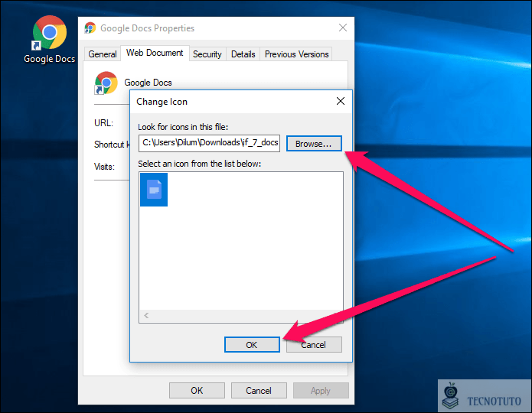Close the Google Docs Properties window
This screenshot has width=532, height=413.
pos(343,28)
